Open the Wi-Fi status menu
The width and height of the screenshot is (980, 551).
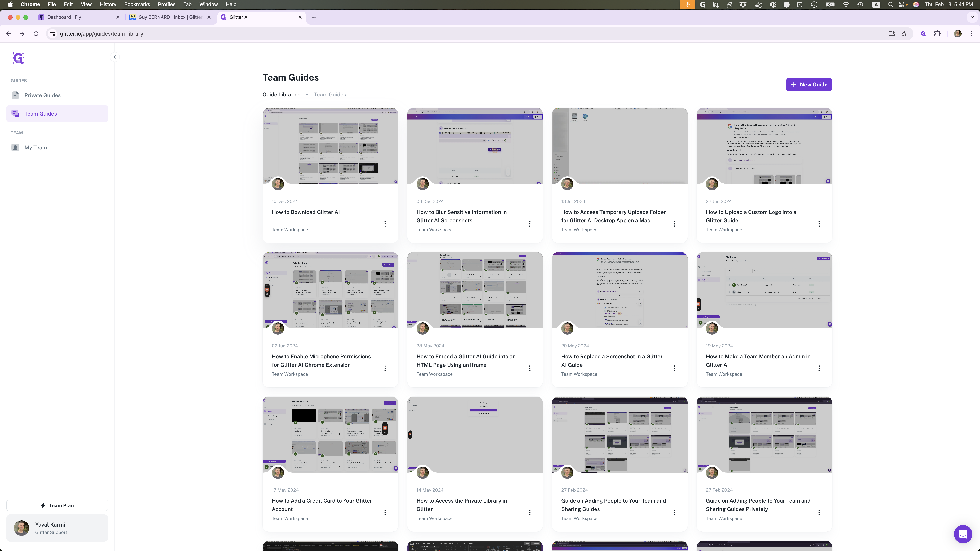[846, 5]
